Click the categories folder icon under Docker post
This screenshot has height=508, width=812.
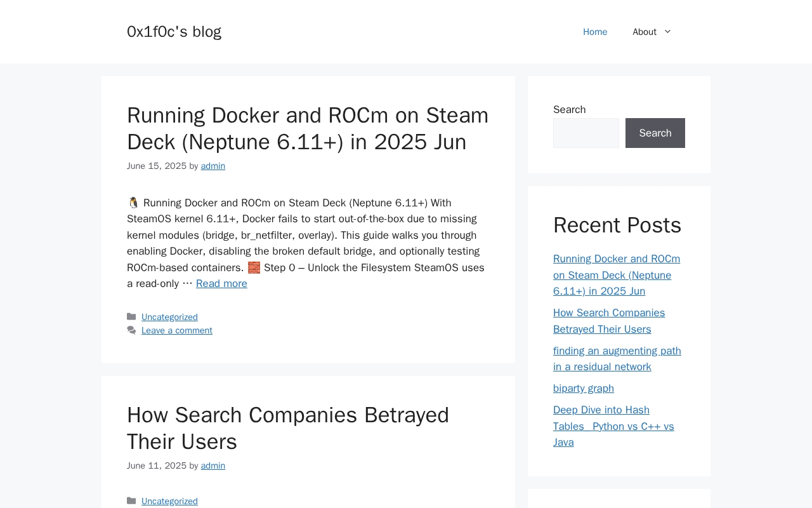(131, 317)
